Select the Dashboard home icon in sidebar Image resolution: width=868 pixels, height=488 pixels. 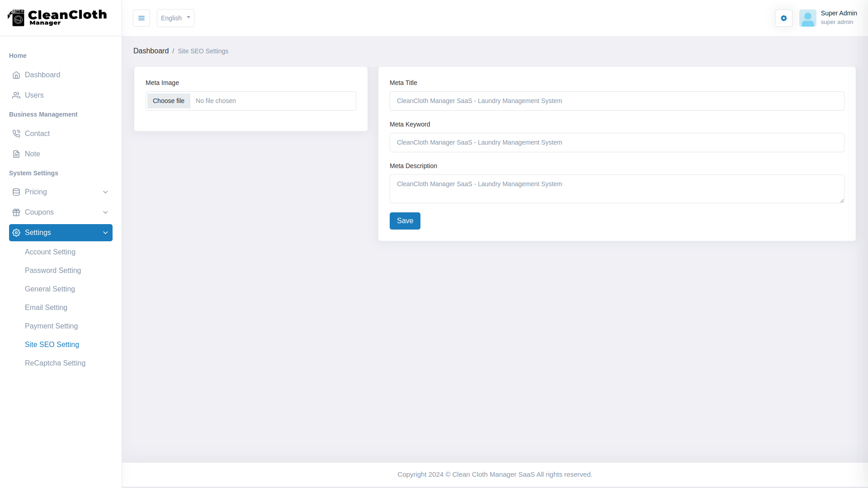16,75
